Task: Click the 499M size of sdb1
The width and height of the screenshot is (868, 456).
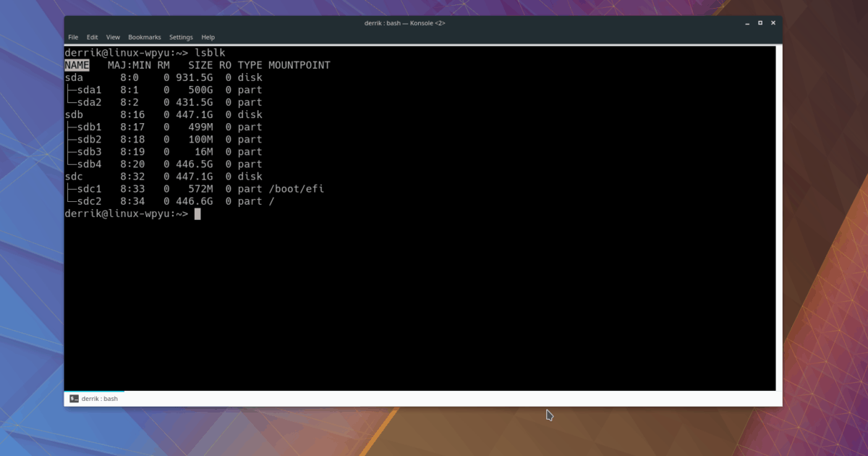Action: [x=200, y=127]
